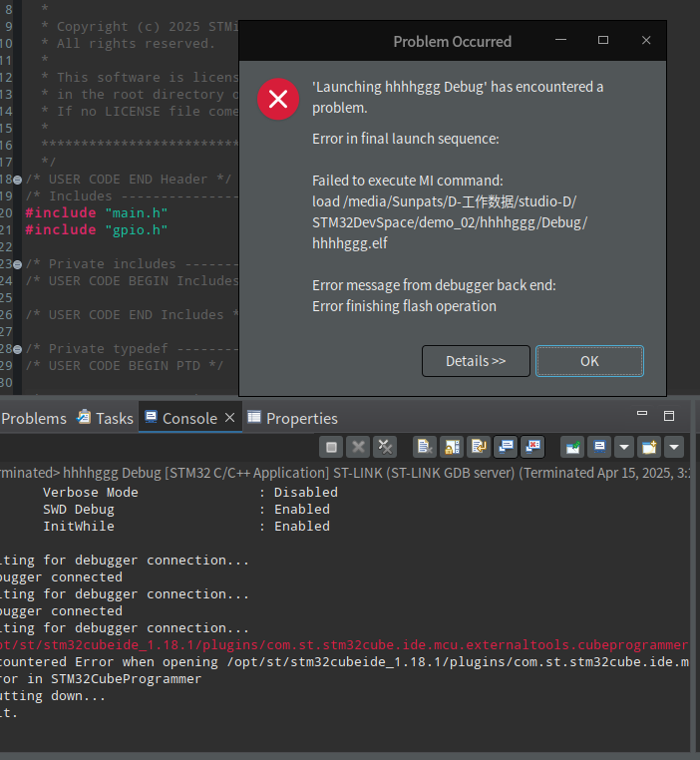Click the terminated launch description header in console
The height and width of the screenshot is (760, 700).
pyautogui.click(x=345, y=473)
